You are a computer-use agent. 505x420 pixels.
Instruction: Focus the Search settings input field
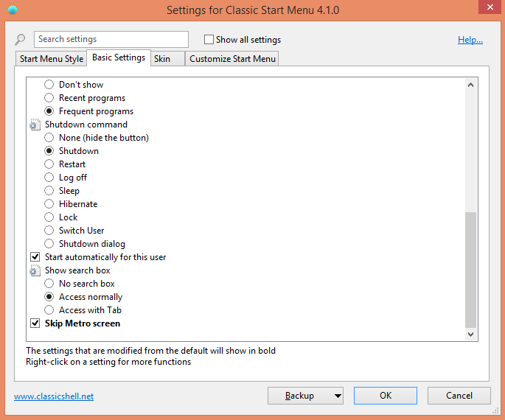click(111, 39)
